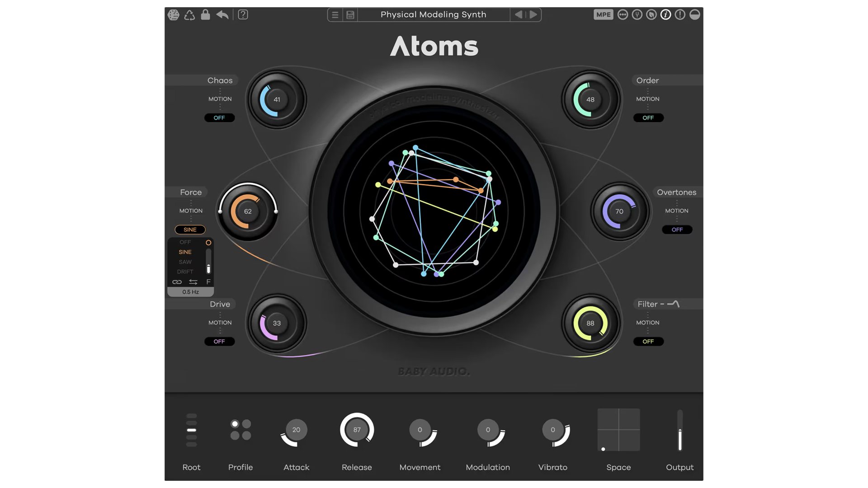Image resolution: width=868 pixels, height=488 pixels.
Task: Click the half-filled circle theme icon
Action: click(695, 14)
